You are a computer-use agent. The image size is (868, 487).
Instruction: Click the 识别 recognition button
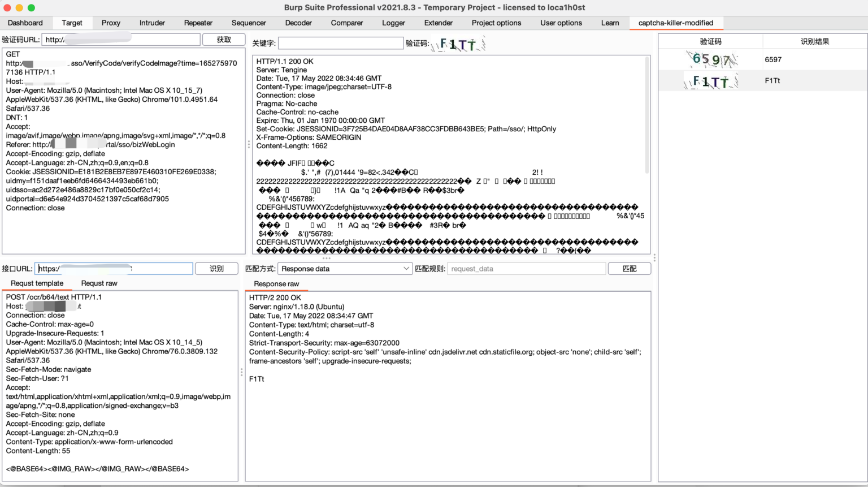point(216,268)
